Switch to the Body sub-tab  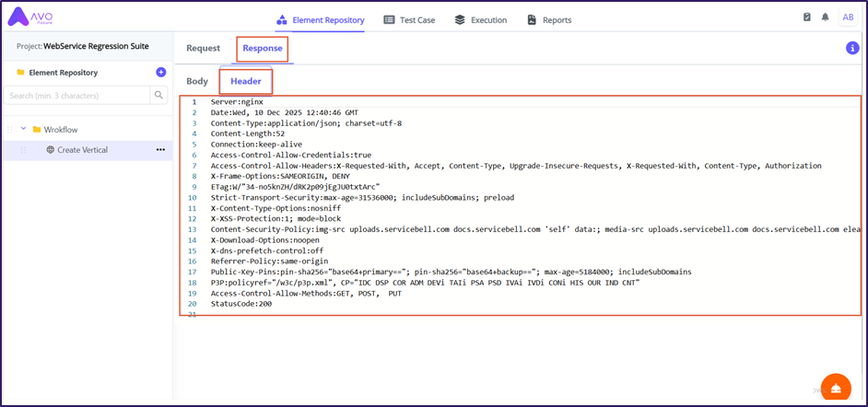[x=197, y=81]
